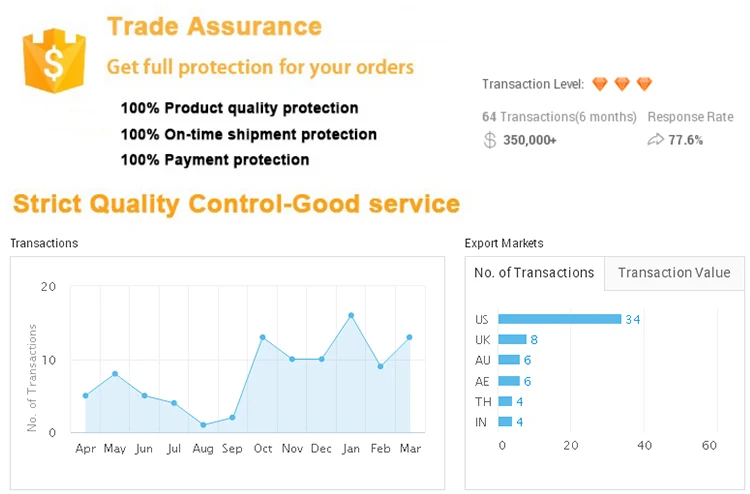The image size is (750, 494).
Task: Select the No. of Transactions tab
Action: click(535, 273)
